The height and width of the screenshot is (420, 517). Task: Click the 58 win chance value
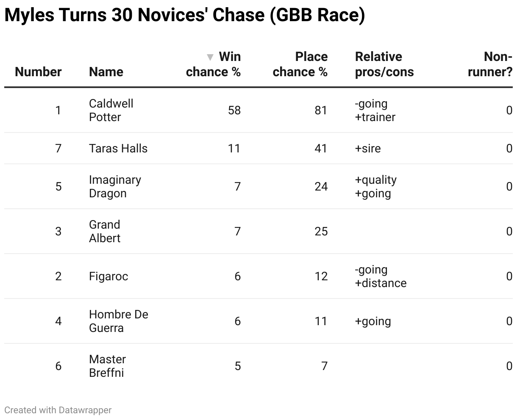coord(234,111)
